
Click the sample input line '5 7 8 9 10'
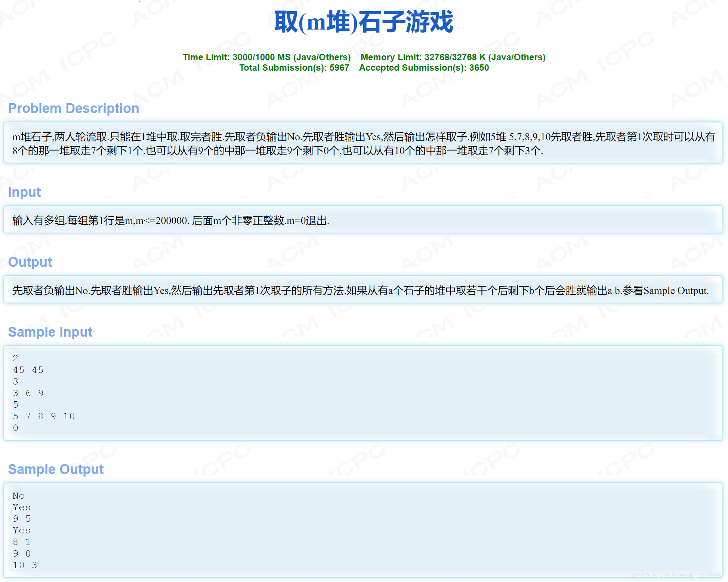[44, 416]
